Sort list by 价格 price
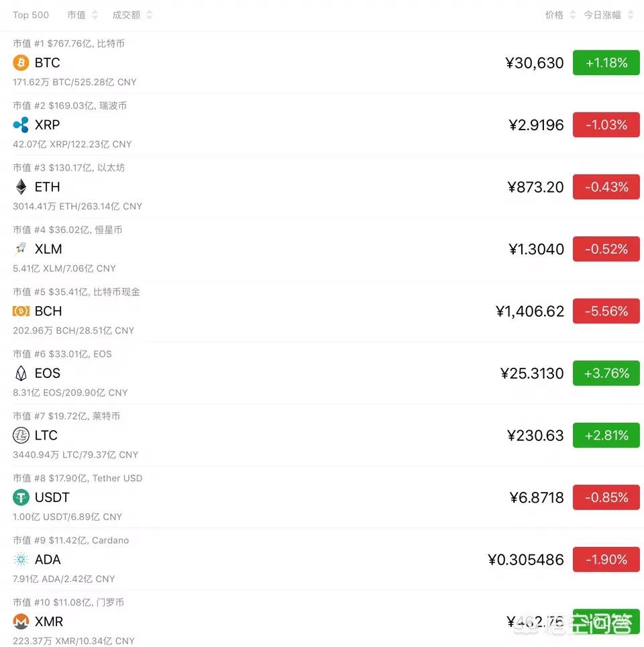This screenshot has width=644, height=647. pos(560,15)
